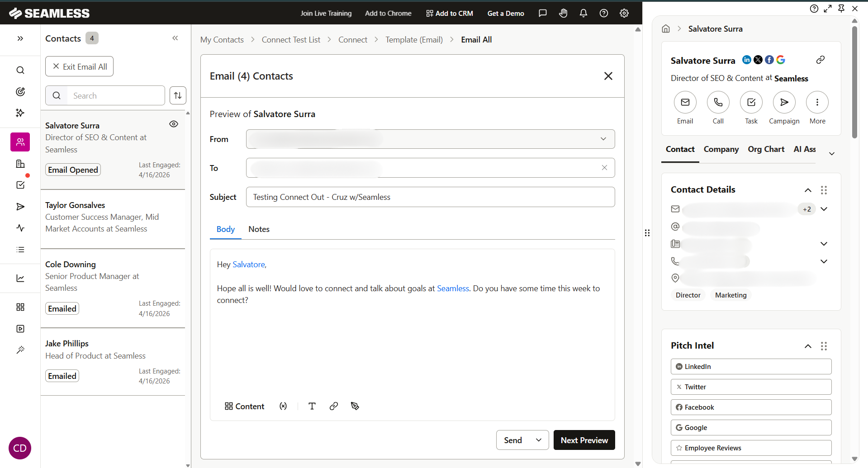Click the Next Preview button
Image resolution: width=868 pixels, height=468 pixels.
point(584,440)
